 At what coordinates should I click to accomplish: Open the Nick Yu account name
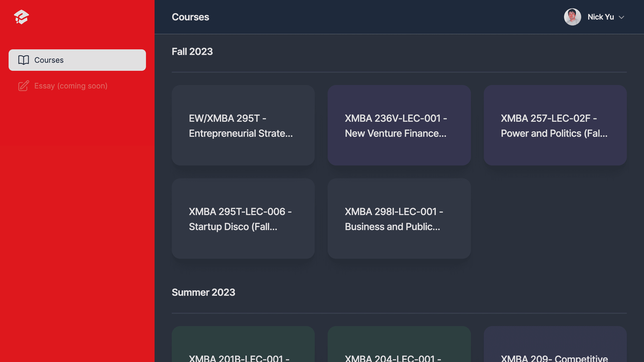tap(601, 17)
